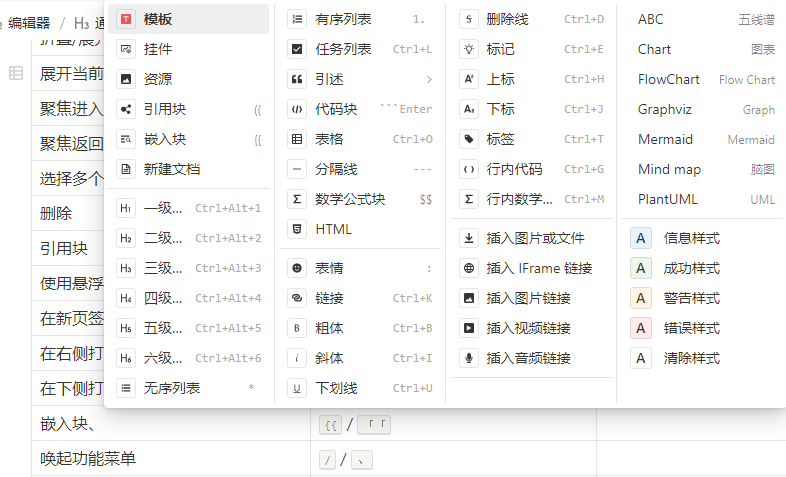Click the 删除线 strikethrough icon
Image resolution: width=786 pixels, height=477 pixels.
click(x=469, y=19)
